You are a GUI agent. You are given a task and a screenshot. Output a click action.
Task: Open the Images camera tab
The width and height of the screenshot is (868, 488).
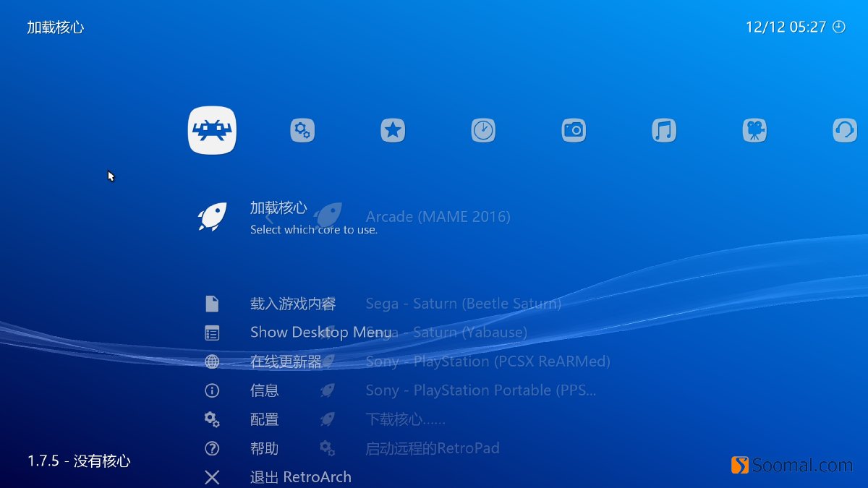574,130
